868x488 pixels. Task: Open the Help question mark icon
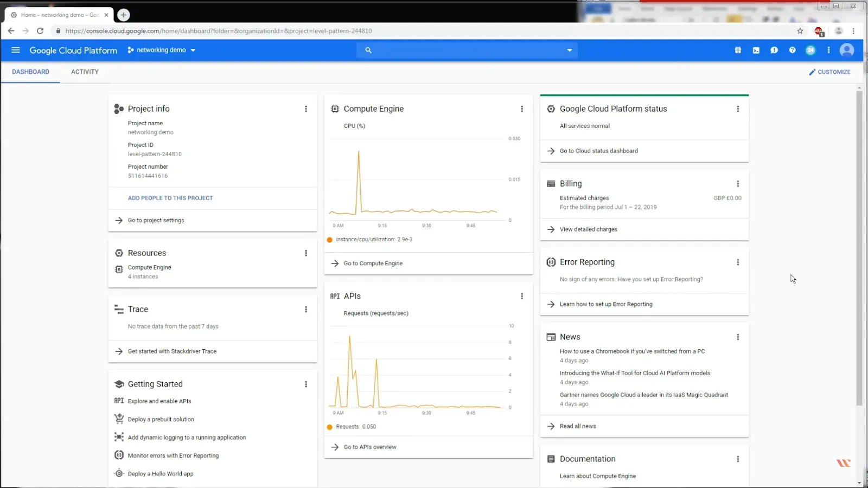click(x=792, y=50)
